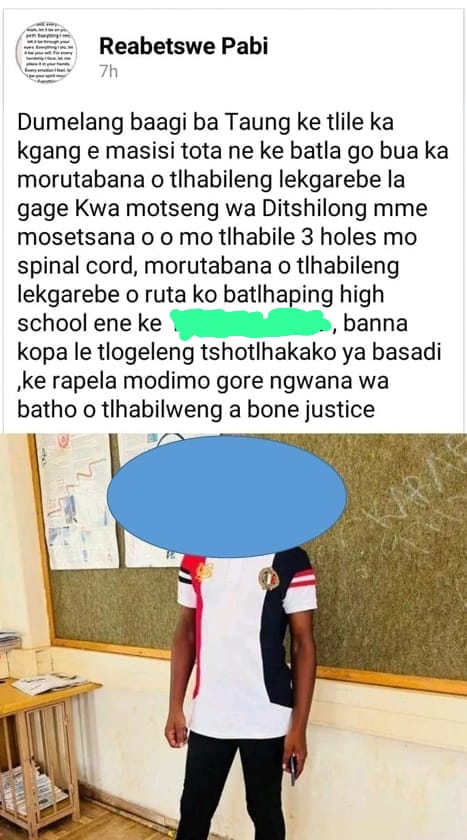Open Reabetswe Pabi's round profile picture
The height and width of the screenshot is (840, 467).
46,52
